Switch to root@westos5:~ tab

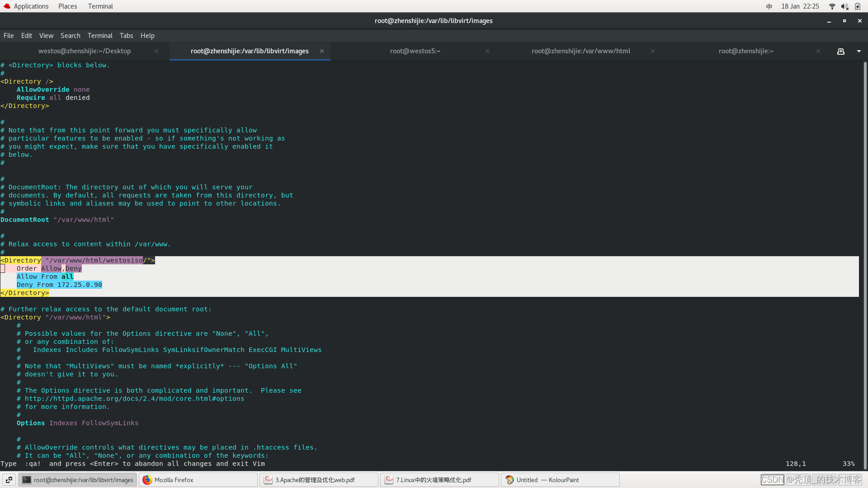(415, 51)
